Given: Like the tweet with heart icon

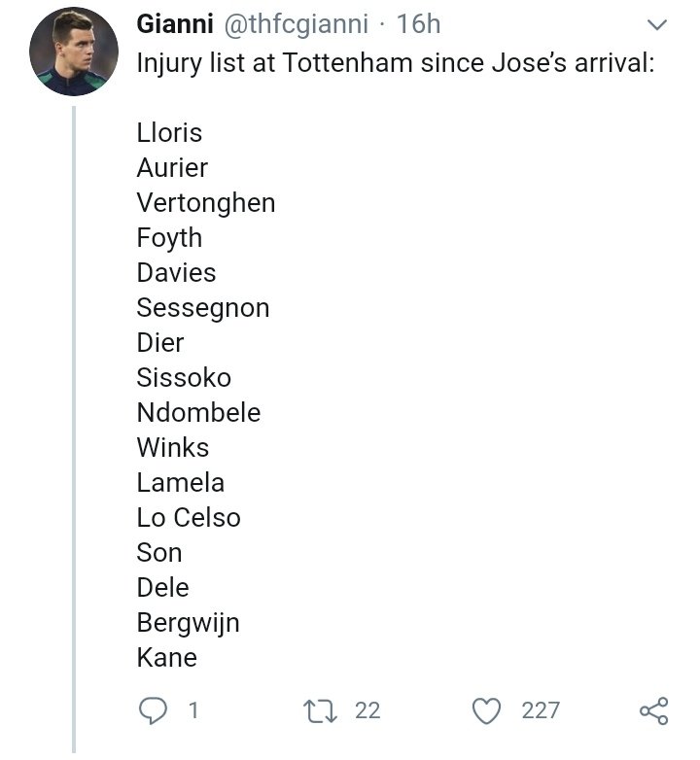Looking at the screenshot, I should pyautogui.click(x=486, y=710).
